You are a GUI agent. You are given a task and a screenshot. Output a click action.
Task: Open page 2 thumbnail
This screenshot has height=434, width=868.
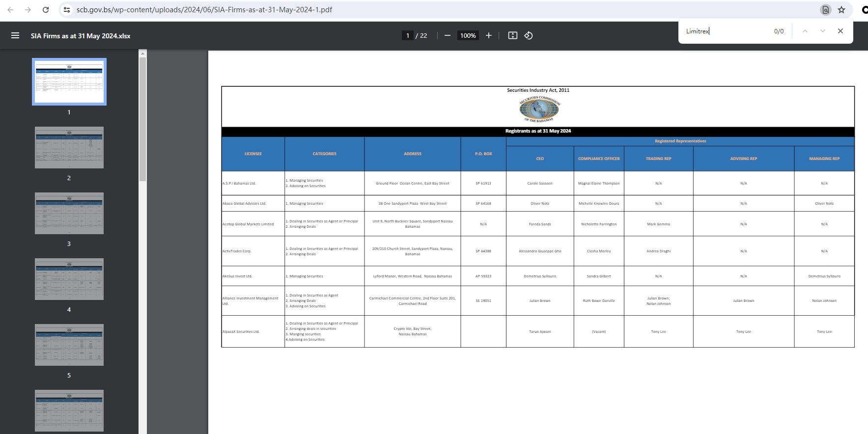(x=69, y=147)
